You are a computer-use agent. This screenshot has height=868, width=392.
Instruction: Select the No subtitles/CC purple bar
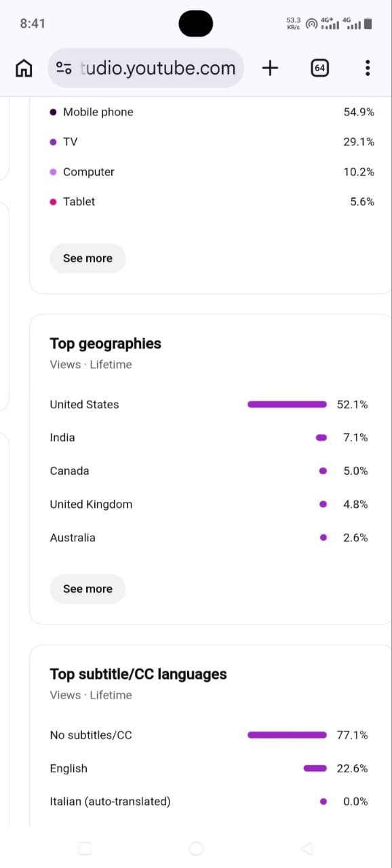click(x=287, y=734)
